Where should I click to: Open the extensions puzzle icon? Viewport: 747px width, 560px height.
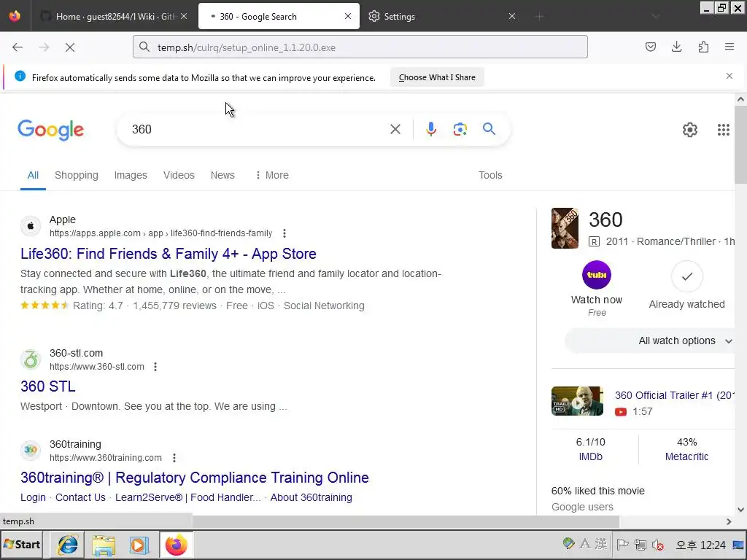(x=703, y=47)
